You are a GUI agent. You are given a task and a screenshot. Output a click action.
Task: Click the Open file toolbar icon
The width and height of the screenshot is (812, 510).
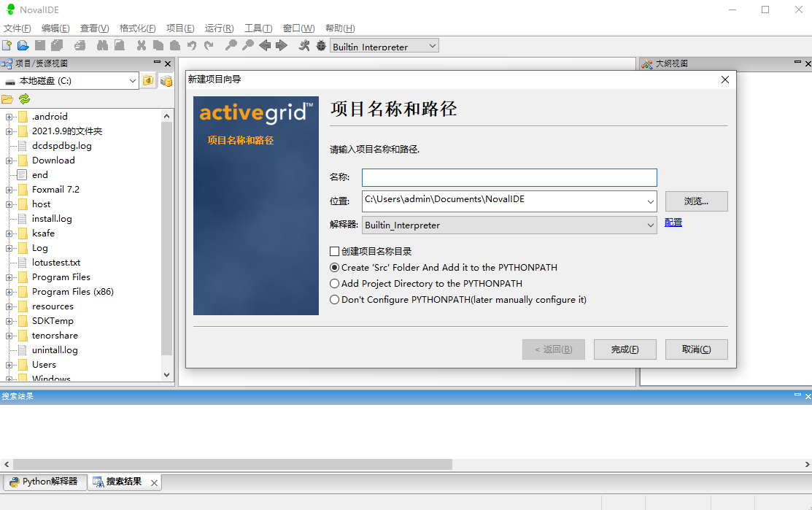coord(23,45)
